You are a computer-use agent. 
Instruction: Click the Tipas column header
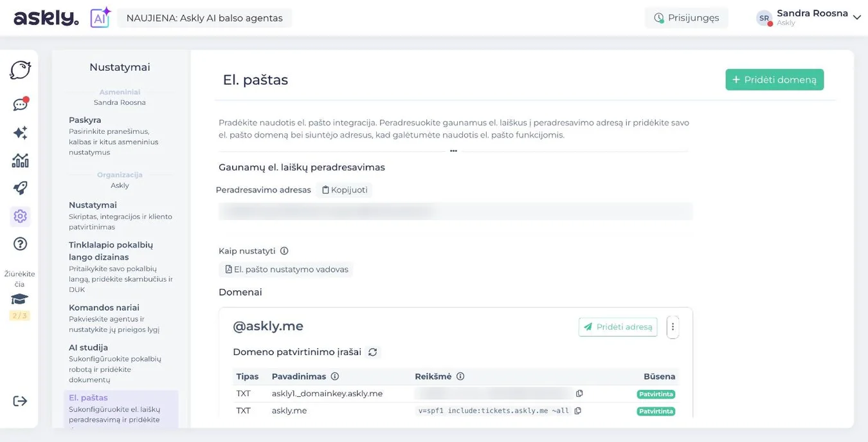(x=248, y=376)
